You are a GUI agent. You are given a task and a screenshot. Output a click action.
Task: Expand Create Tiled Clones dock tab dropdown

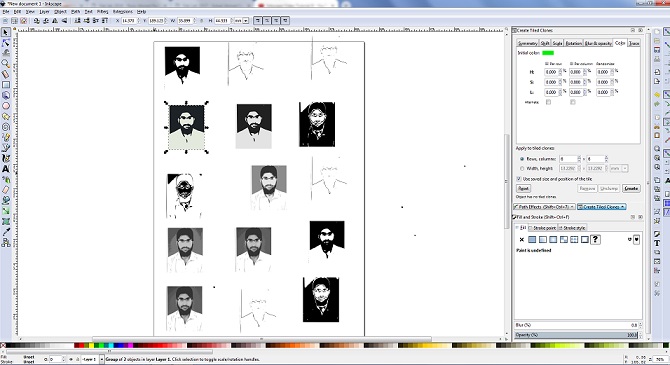point(623,207)
